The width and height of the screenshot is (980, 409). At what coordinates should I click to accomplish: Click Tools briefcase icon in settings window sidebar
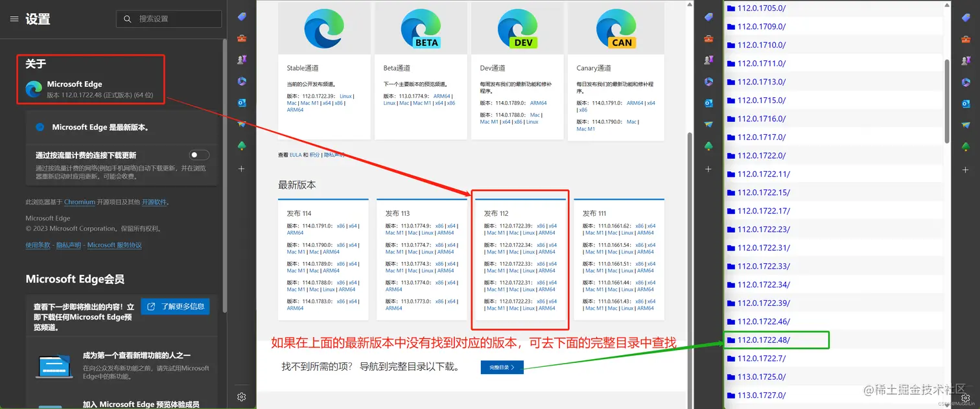click(x=242, y=38)
